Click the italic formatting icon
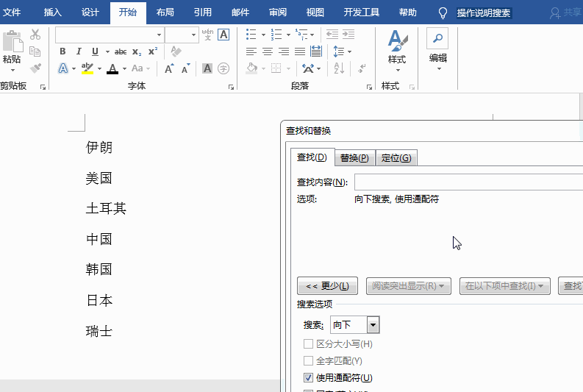 pos(79,51)
